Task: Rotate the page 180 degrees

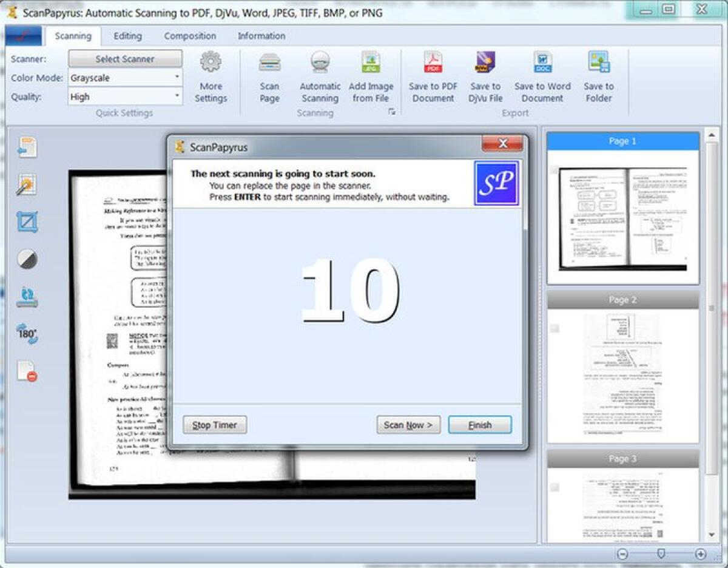Action: 25,334
